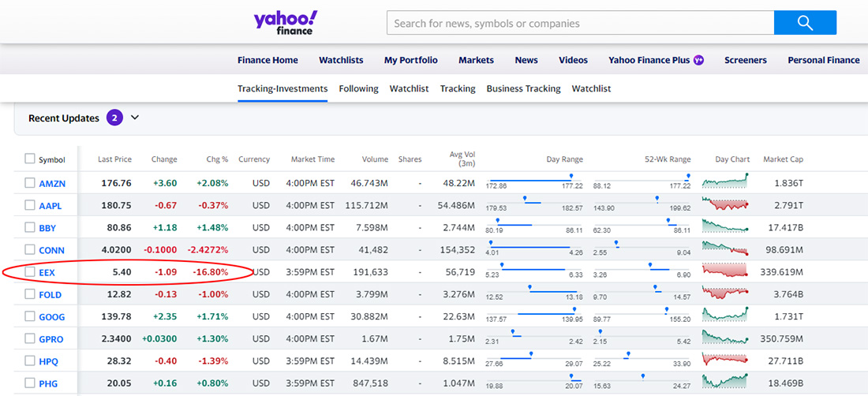Open the Markets menu
Viewport: 868px width, 396px height.
[476, 60]
